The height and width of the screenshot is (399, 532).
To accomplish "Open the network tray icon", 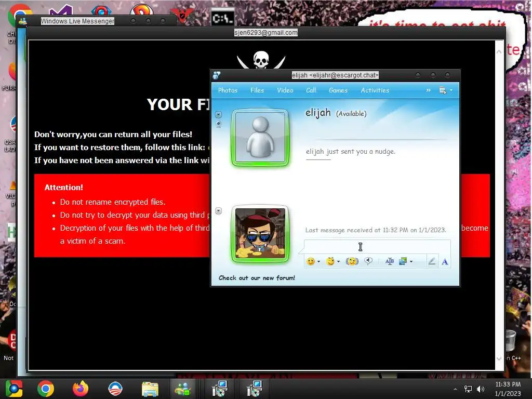I will coord(468,389).
